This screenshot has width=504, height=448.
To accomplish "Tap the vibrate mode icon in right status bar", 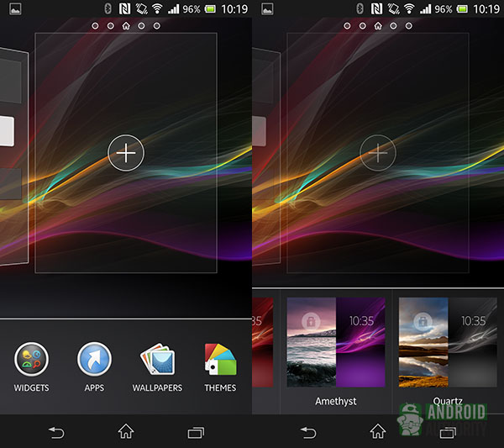I will click(393, 8).
